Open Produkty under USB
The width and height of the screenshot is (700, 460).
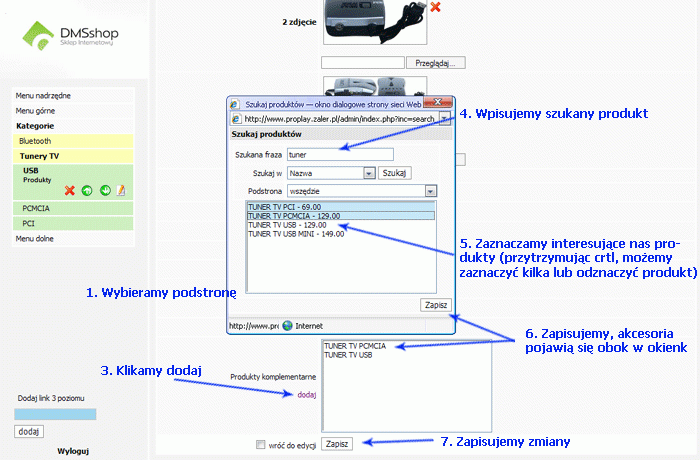[x=38, y=180]
